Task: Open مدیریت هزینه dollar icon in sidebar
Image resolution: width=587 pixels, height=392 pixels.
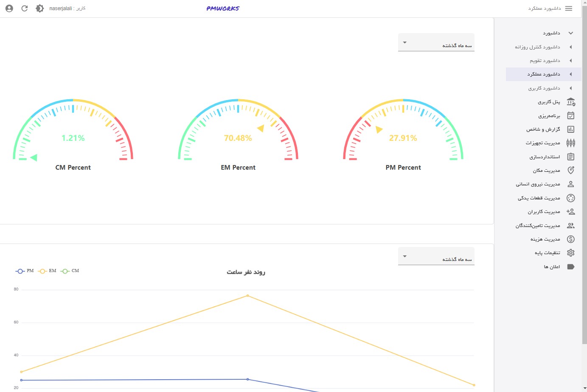Action: point(570,239)
